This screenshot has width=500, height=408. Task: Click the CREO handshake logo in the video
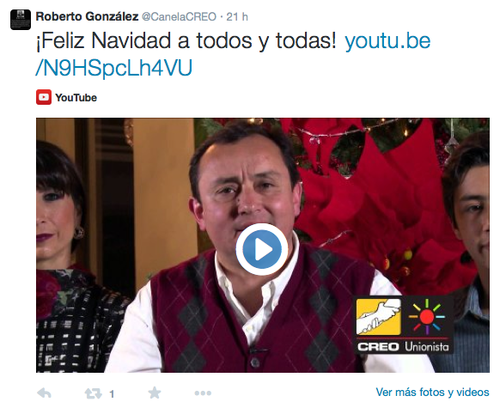(378, 317)
